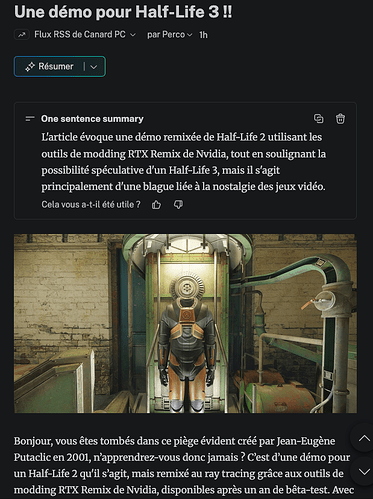Open the HEV suit article image
This screenshot has height=499, width=373.
(185, 323)
